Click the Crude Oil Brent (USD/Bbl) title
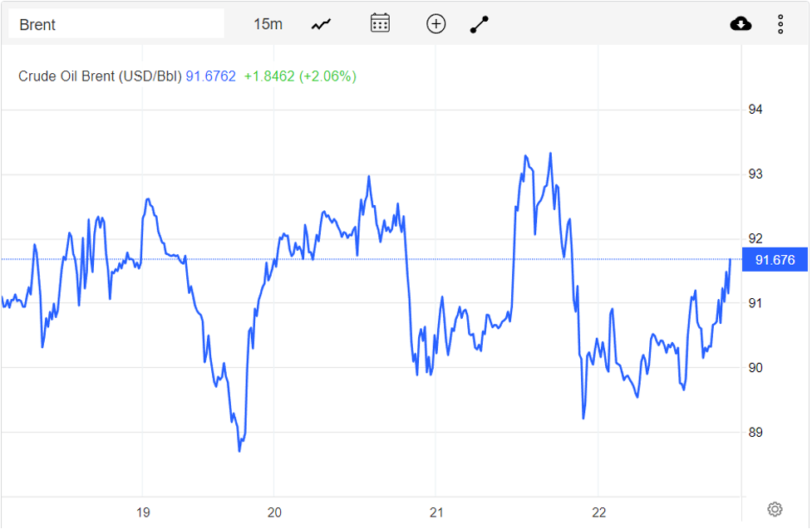The width and height of the screenshot is (812, 529). pyautogui.click(x=100, y=76)
